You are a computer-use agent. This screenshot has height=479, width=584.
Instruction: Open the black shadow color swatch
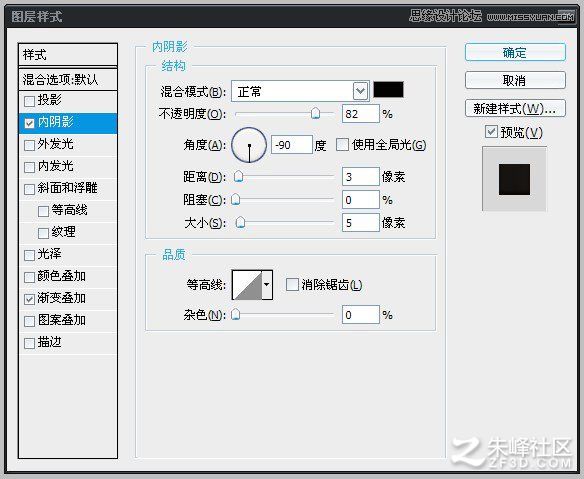point(388,90)
